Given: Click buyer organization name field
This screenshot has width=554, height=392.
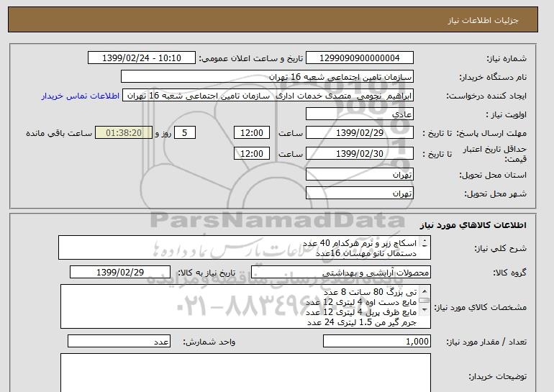Looking at the screenshot, I should click(x=267, y=77).
